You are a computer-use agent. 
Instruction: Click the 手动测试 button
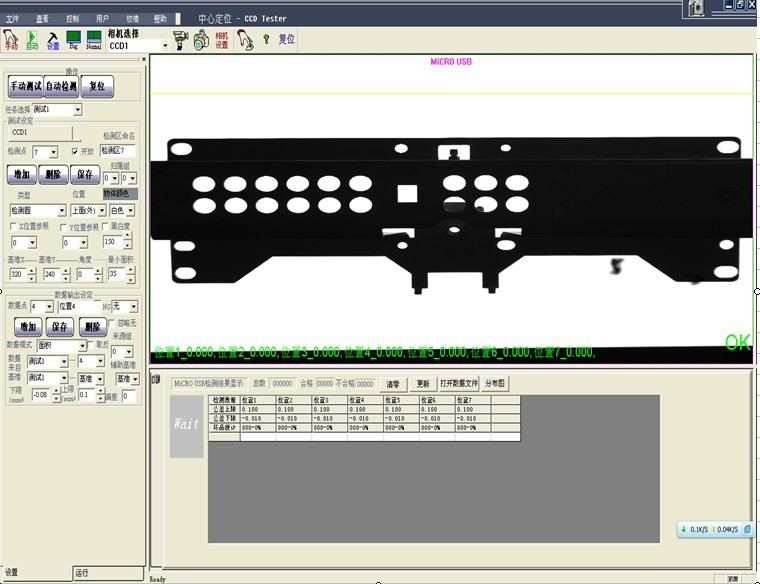click(x=26, y=86)
